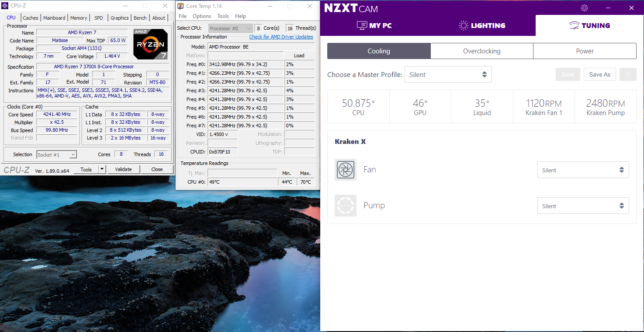Click the Save button in NZXT CAM
This screenshot has width=644, height=332.
point(568,74)
